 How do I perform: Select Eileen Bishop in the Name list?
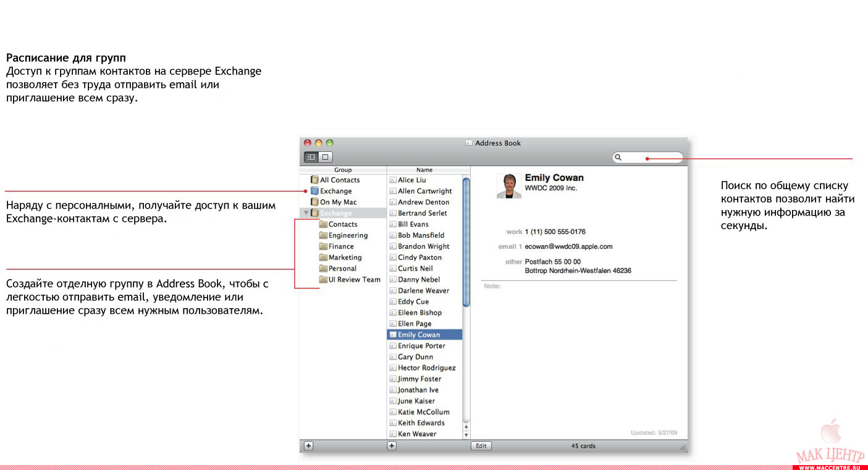[424, 313]
